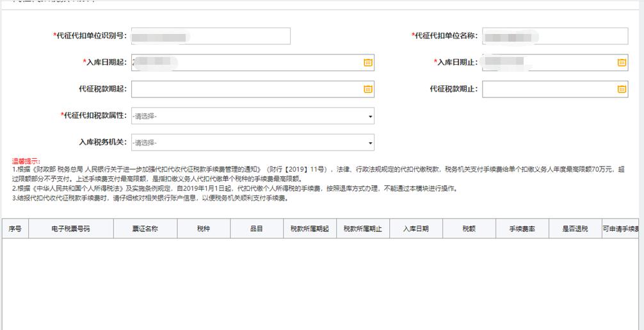Focus the 代征代扣单位名称 text box
Screen dimensions: 644x330
554,37
